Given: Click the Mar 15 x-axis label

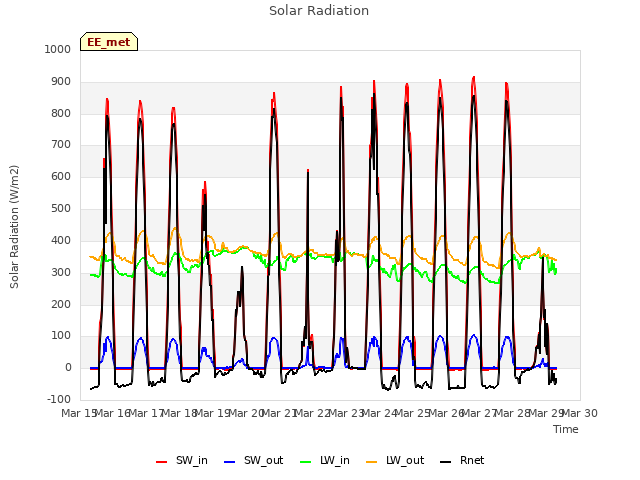Looking at the screenshot, I should coord(79,413).
